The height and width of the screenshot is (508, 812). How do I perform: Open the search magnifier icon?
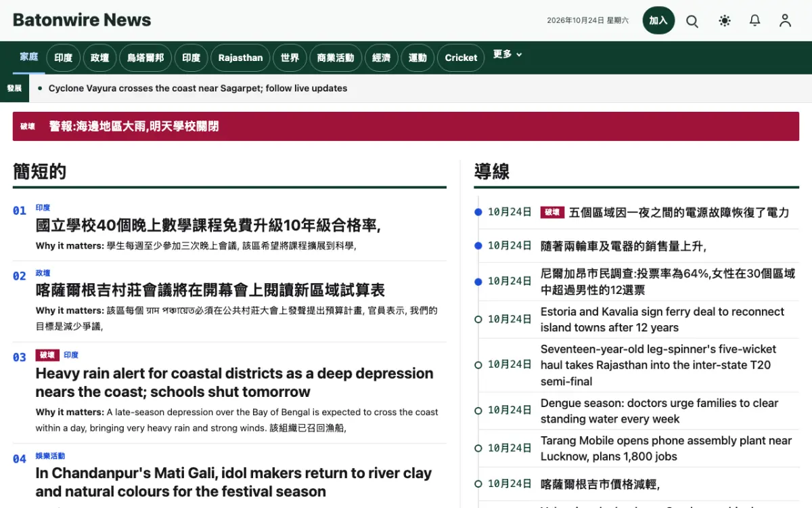692,21
